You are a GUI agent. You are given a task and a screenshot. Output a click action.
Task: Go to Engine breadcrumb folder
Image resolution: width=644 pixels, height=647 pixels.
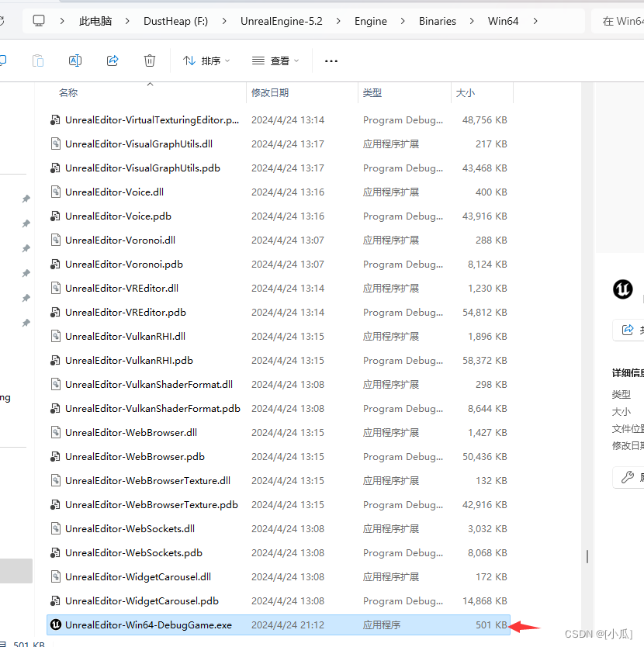point(371,21)
